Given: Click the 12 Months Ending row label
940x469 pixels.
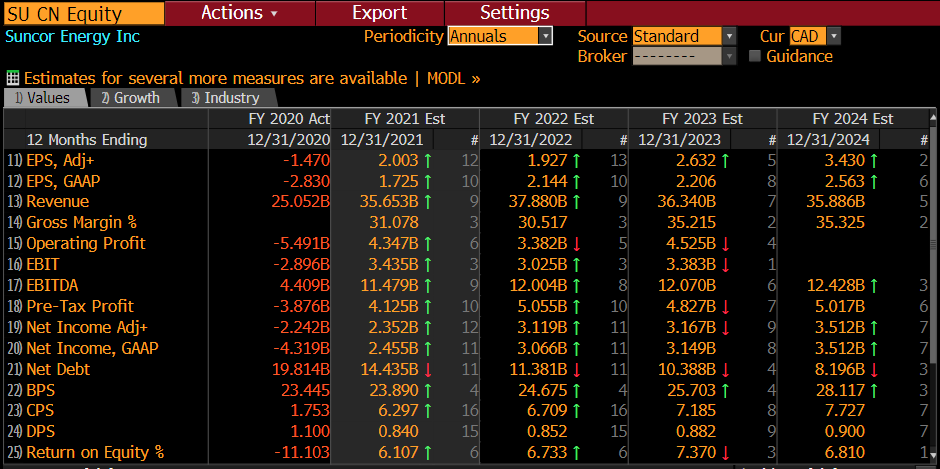Looking at the screenshot, I should [x=87, y=140].
